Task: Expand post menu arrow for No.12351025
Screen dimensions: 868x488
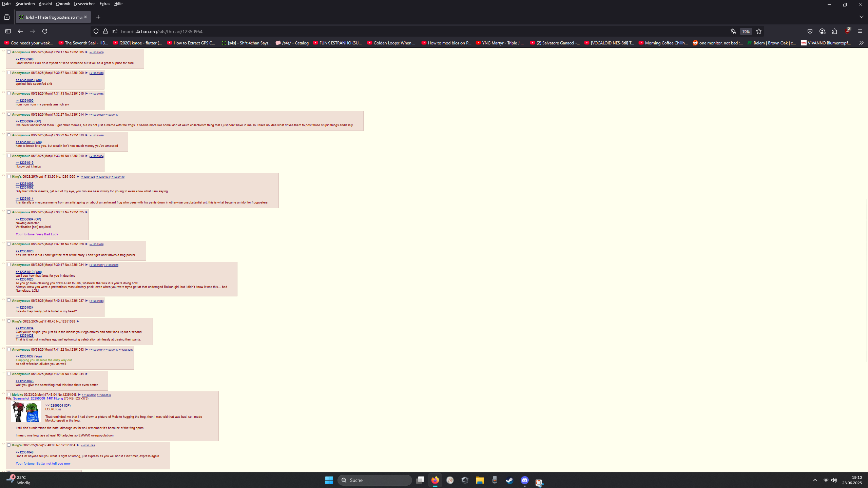Action: (86, 212)
